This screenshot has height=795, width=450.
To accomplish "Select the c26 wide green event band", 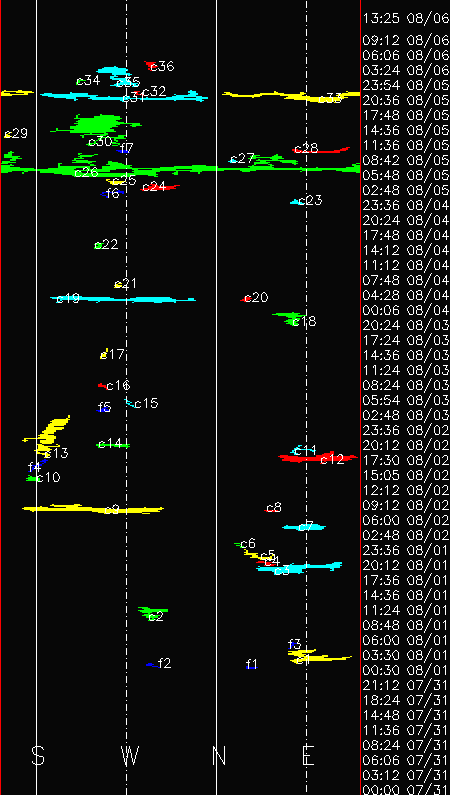I will (180, 168).
